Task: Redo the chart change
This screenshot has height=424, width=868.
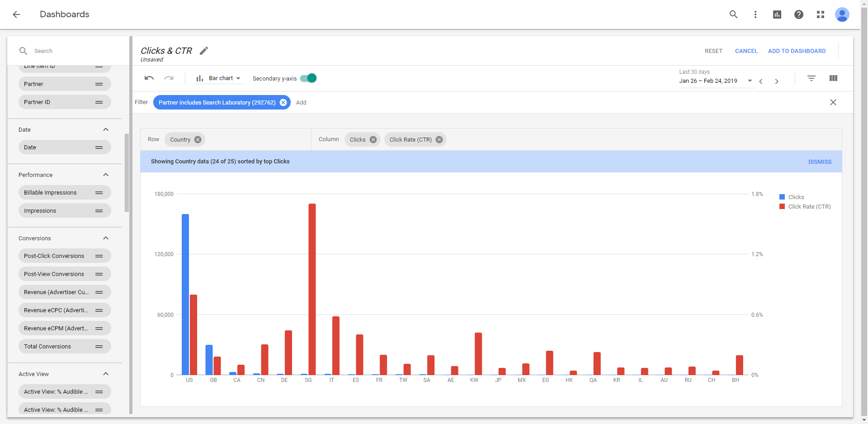Action: (169, 78)
